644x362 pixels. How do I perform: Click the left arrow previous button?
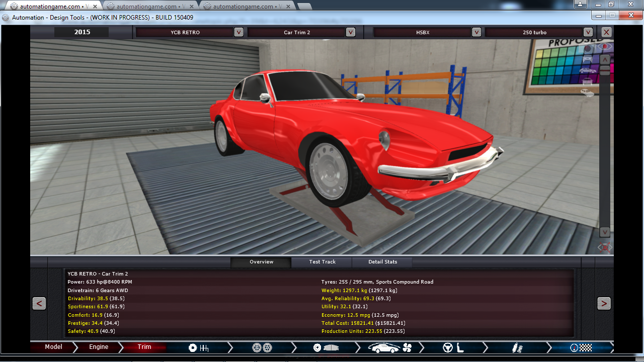click(x=39, y=303)
